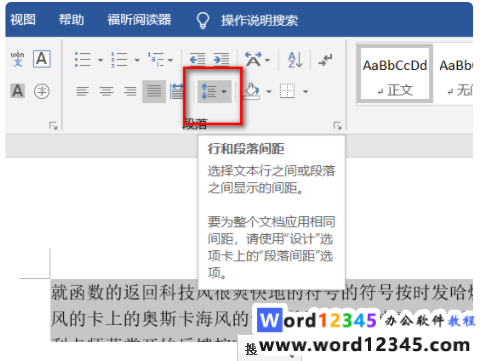Expand the Asian layout dropdown arrow
The height and width of the screenshot is (361, 480).
tap(267, 60)
